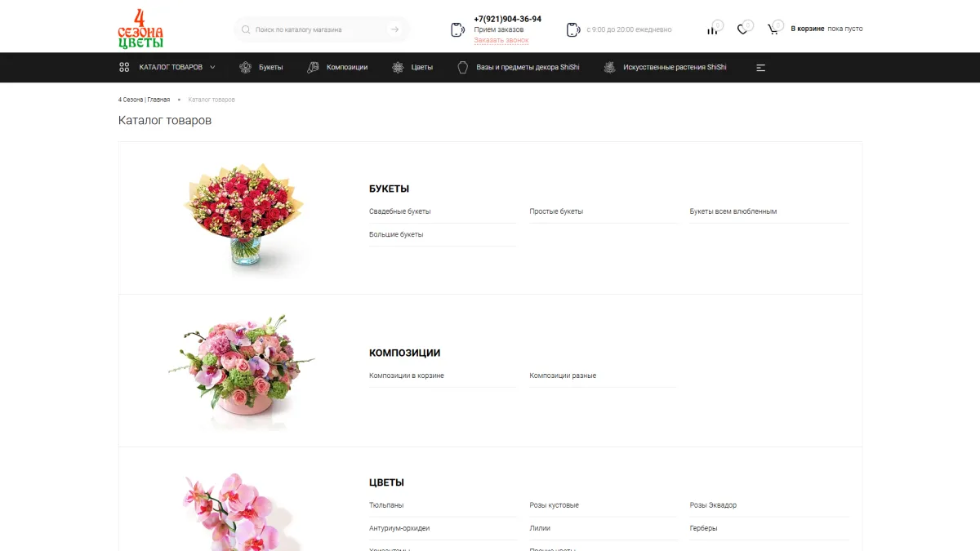The image size is (980, 551).
Task: Open the Цветы menu item
Action: pos(421,68)
